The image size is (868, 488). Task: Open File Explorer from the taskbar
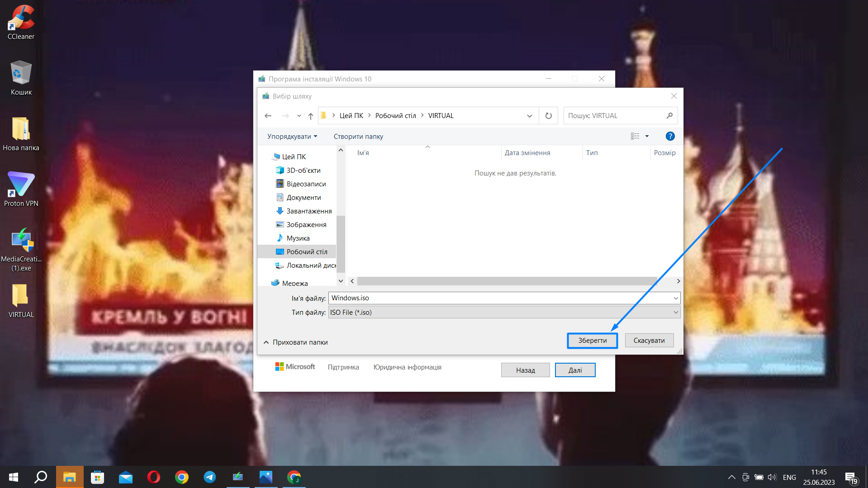(69, 477)
